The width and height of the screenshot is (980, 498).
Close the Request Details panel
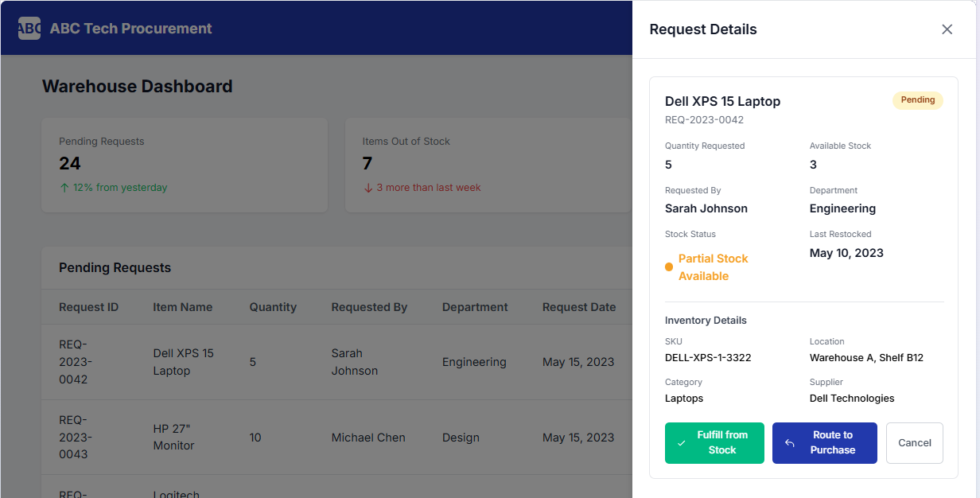(947, 29)
